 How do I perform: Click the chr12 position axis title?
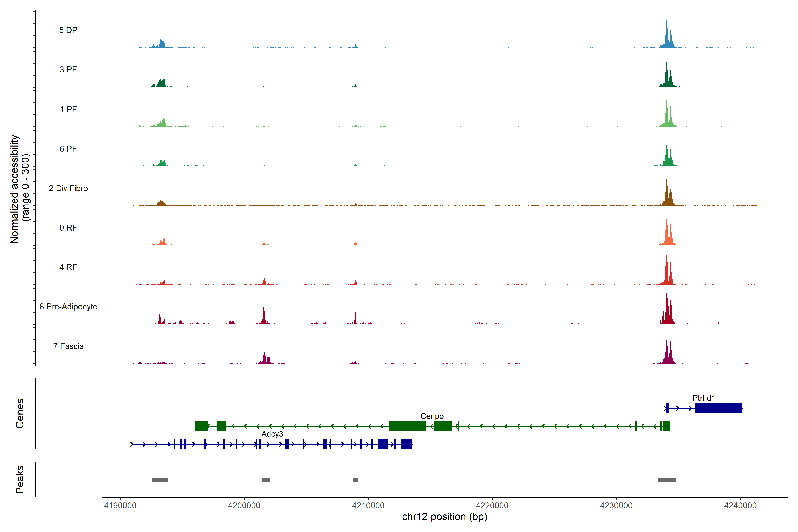pos(444,517)
